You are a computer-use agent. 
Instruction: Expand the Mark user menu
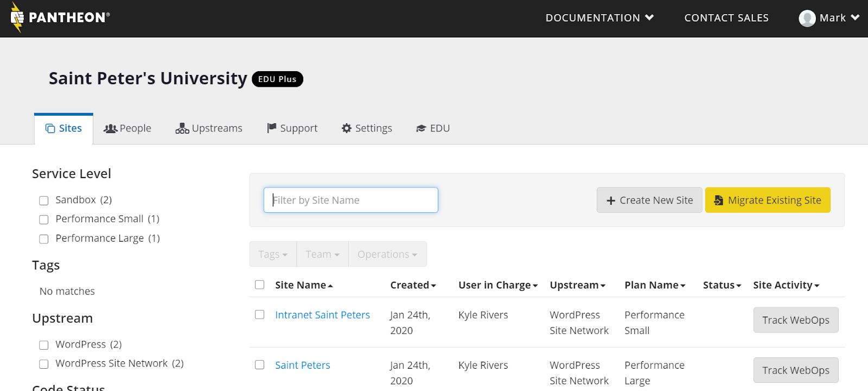click(x=829, y=18)
